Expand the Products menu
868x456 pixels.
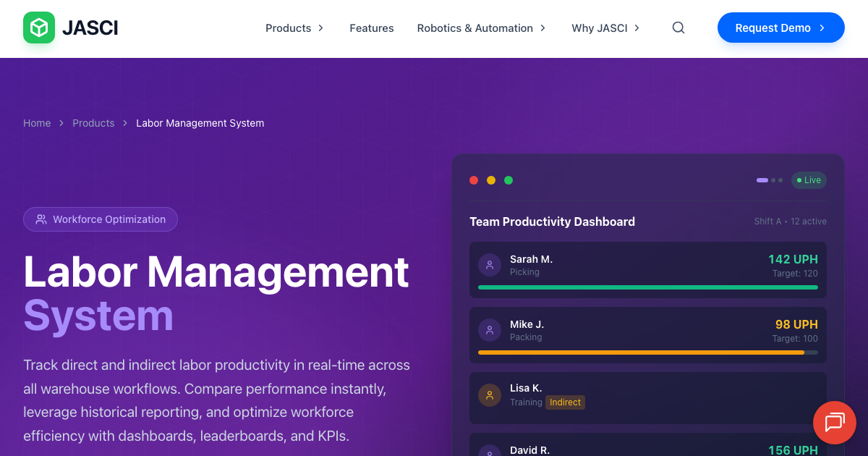pos(294,28)
